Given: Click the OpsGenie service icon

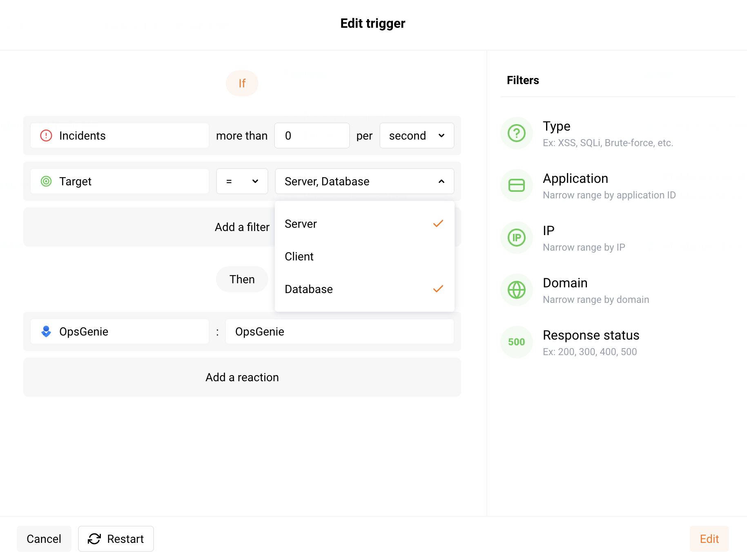Looking at the screenshot, I should click(x=46, y=331).
